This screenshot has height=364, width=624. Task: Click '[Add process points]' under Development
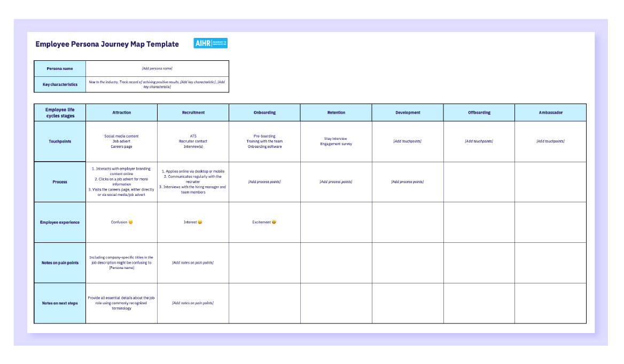point(408,182)
